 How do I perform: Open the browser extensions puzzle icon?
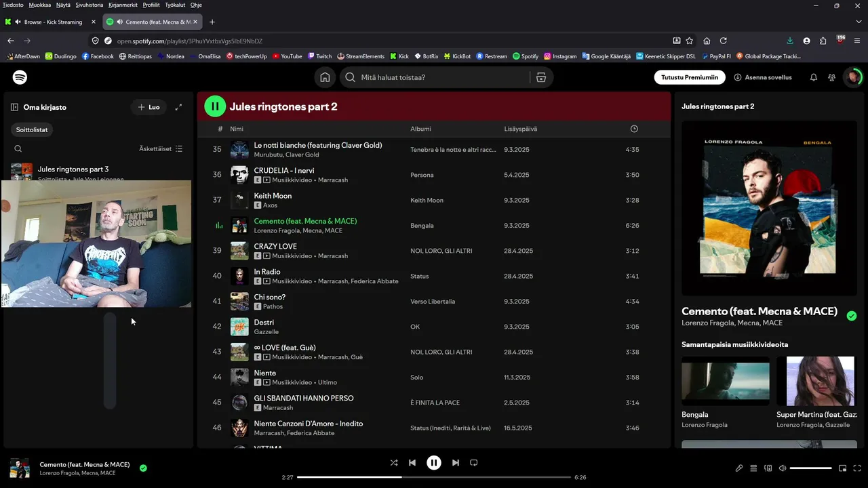pyautogui.click(x=823, y=41)
